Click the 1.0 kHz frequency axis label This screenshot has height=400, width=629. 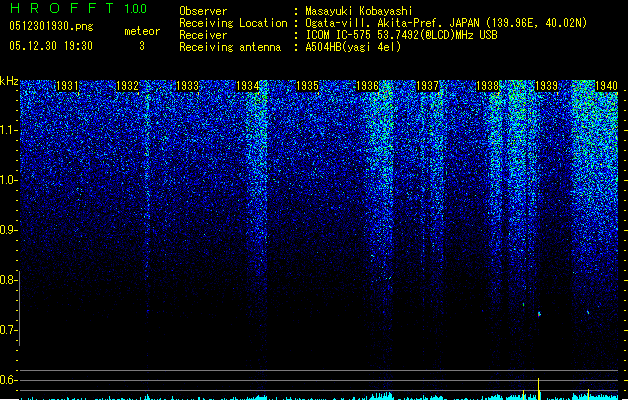[x=8, y=180]
